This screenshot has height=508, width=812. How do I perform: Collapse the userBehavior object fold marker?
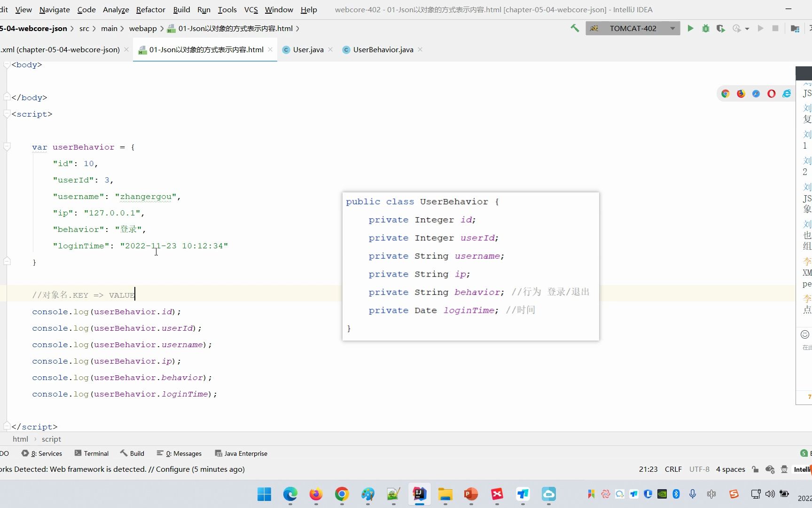tap(7, 147)
